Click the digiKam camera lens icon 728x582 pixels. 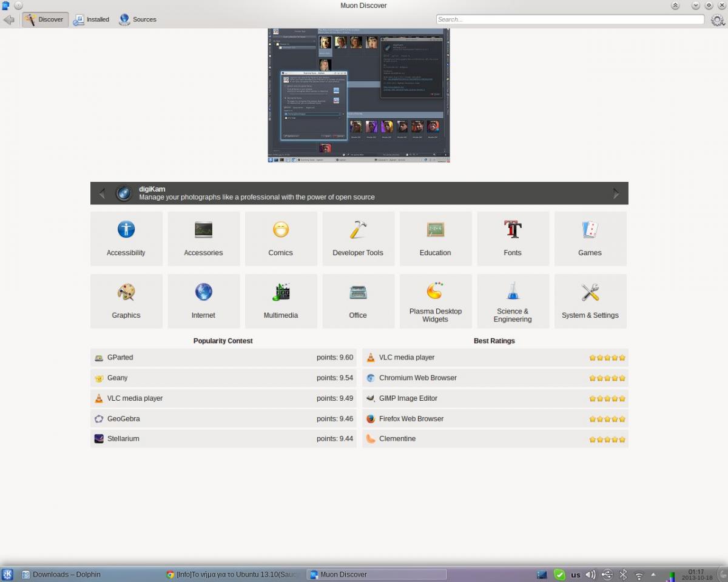tap(124, 193)
